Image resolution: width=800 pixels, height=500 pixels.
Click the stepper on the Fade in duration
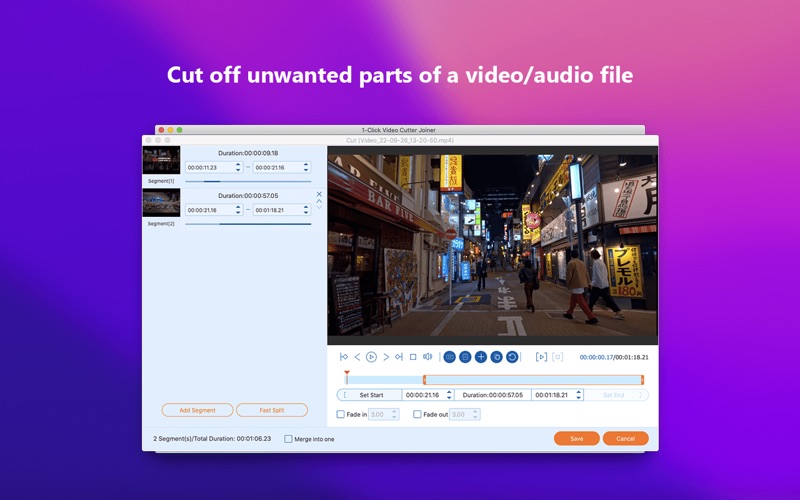tap(395, 414)
